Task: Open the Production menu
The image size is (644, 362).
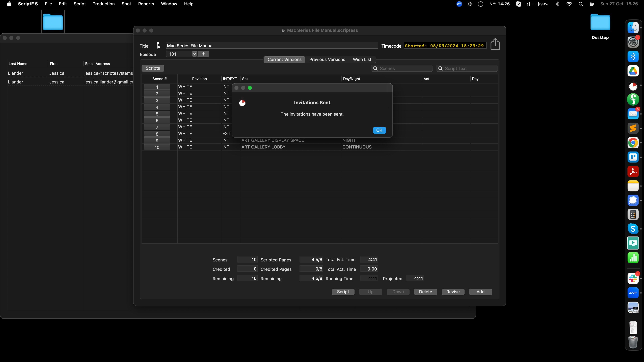Action: 103,4
